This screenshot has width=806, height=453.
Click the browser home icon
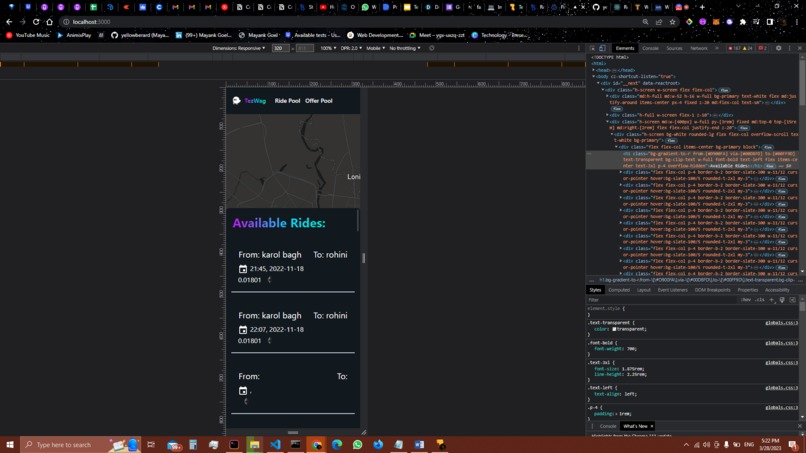pyautogui.click(x=49, y=22)
